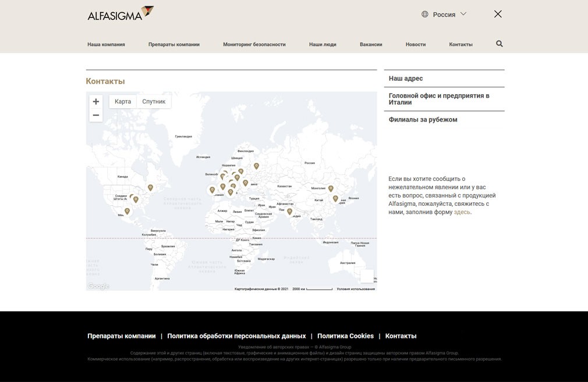588x382 pixels.
Task: Click the map scale bar showing 2000 км
Action: click(313, 288)
